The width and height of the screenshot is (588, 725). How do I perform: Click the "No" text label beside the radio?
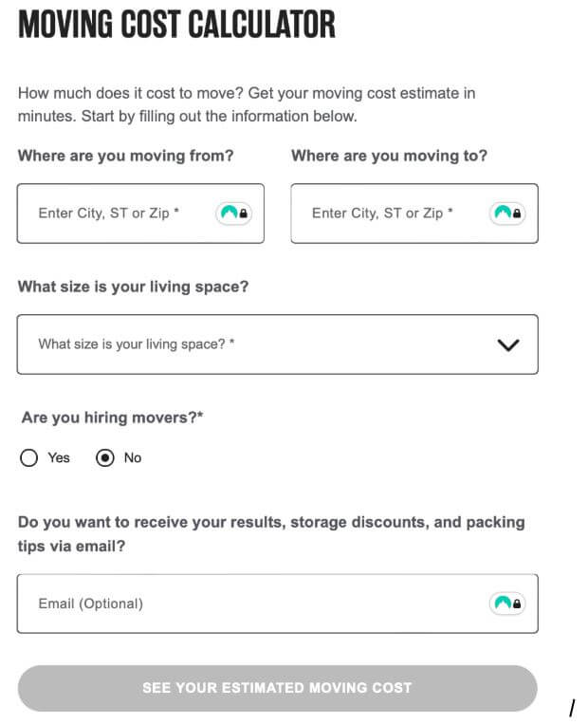click(133, 457)
